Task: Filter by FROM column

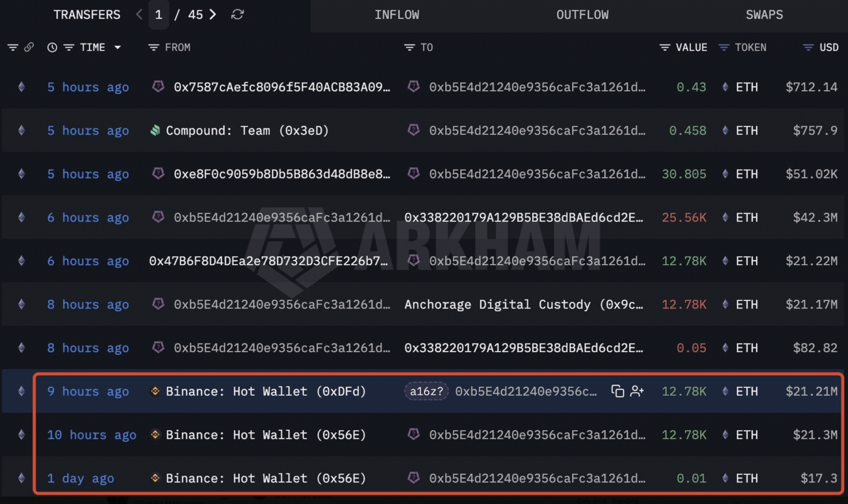Action: click(154, 47)
